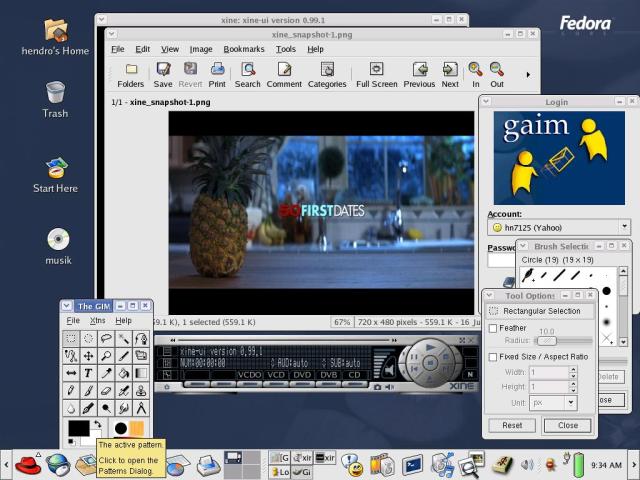Open the File menu in image viewer
The width and height of the screenshot is (640, 480).
(118, 49)
